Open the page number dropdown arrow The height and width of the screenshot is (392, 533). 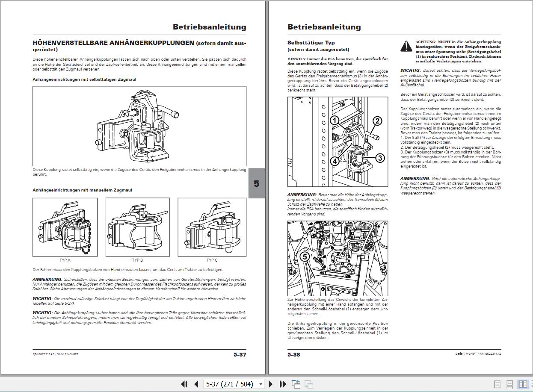click(x=261, y=384)
